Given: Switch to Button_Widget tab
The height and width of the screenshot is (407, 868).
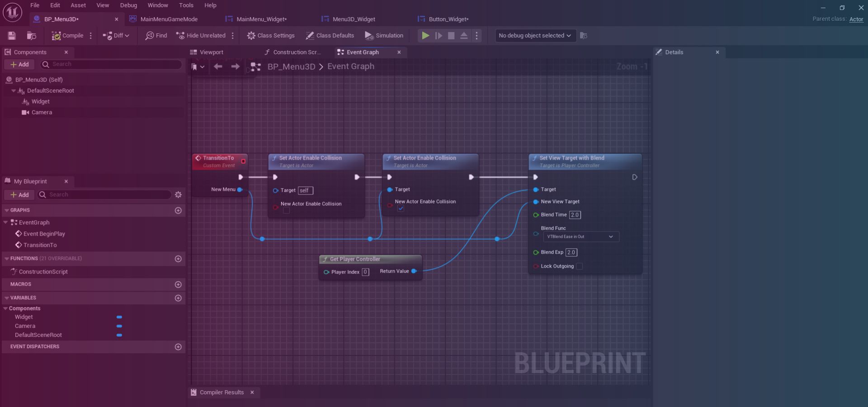Looking at the screenshot, I should point(448,19).
